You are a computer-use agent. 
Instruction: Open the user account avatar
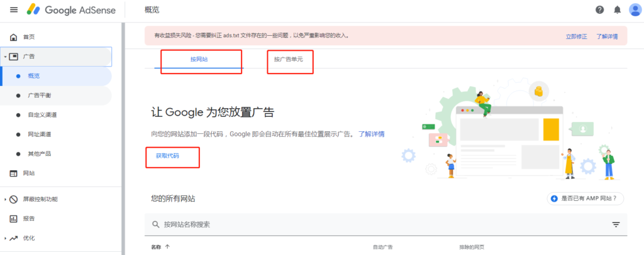[x=635, y=10]
